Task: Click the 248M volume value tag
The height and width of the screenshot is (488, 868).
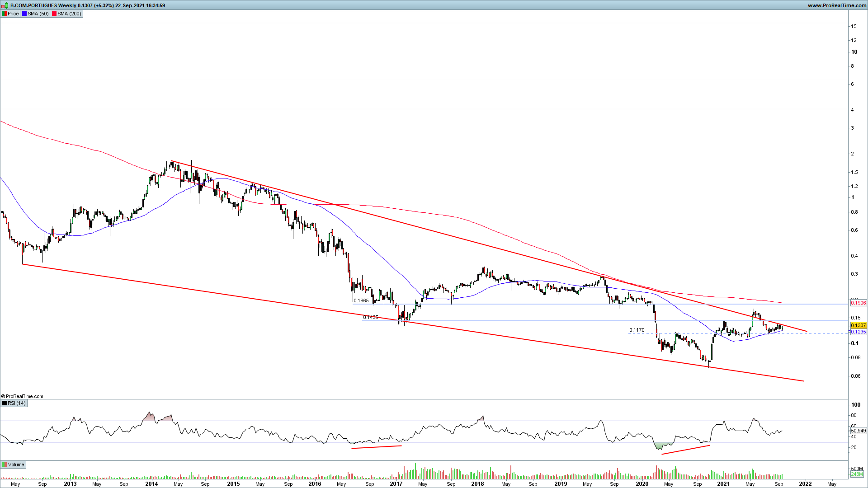Action: coord(857,474)
